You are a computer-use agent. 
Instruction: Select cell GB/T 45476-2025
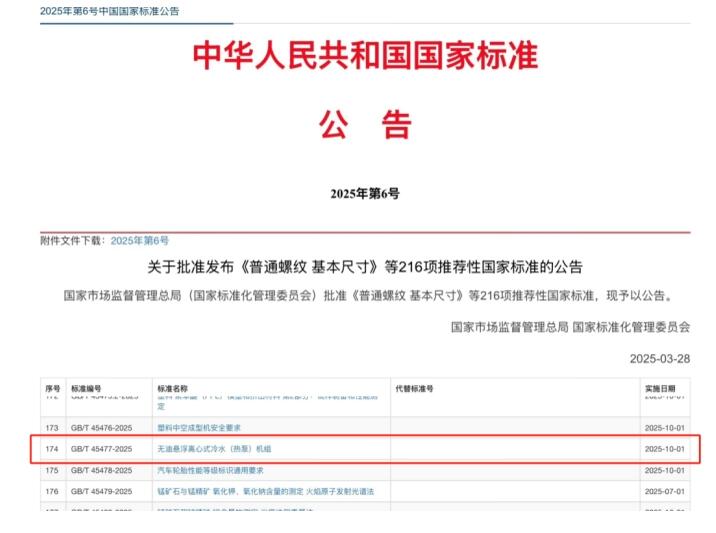pyautogui.click(x=101, y=428)
